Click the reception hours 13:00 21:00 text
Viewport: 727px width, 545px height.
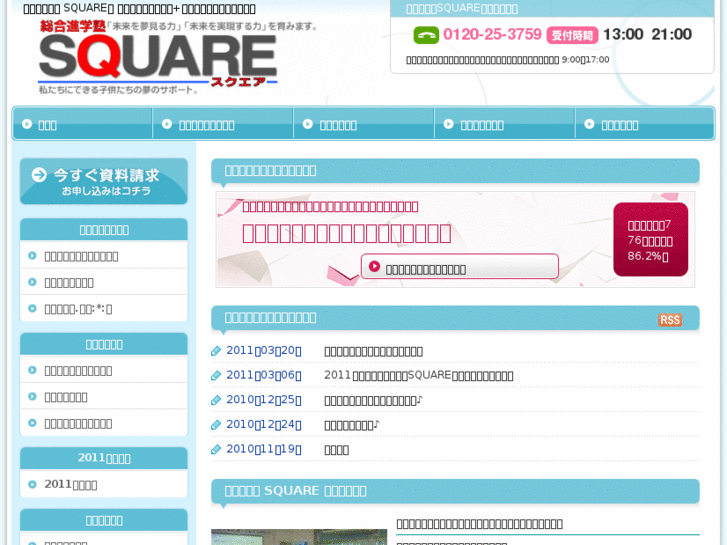click(647, 34)
